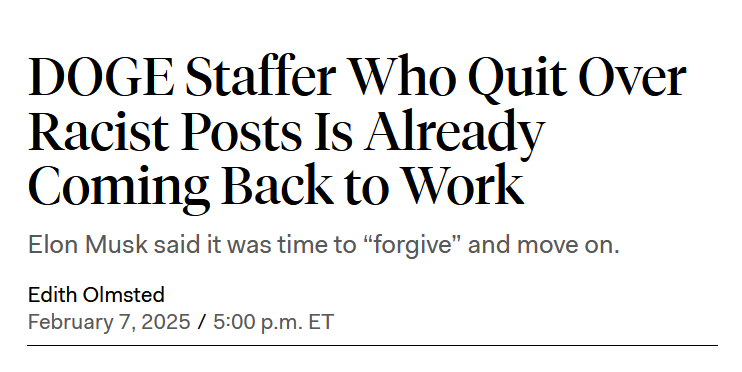Image resolution: width=742 pixels, height=372 pixels.
Task: Click 'Coming Back to Work' headline line
Action: 276,187
